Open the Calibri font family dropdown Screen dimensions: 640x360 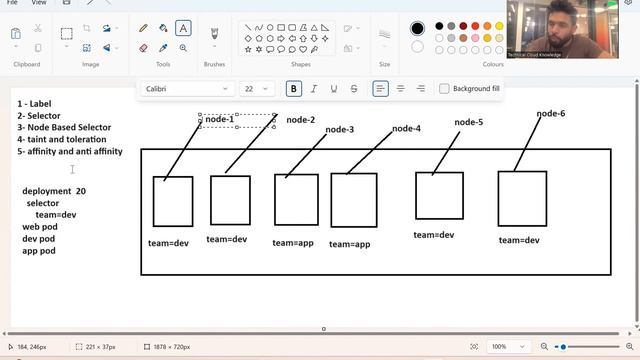click(x=187, y=89)
